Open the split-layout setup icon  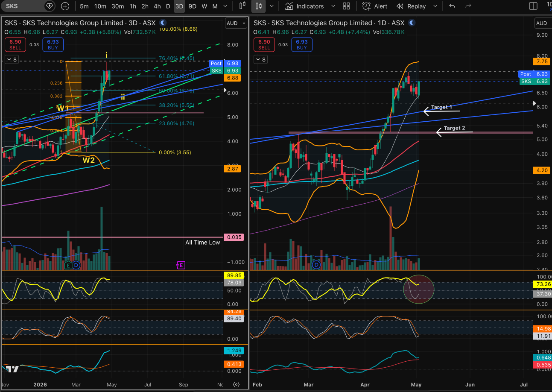pos(533,6)
